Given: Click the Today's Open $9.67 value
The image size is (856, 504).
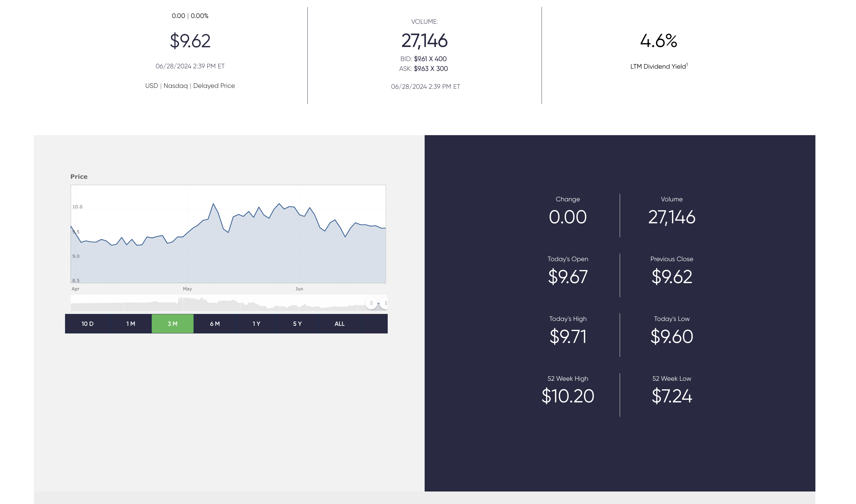Looking at the screenshot, I should click(568, 276).
